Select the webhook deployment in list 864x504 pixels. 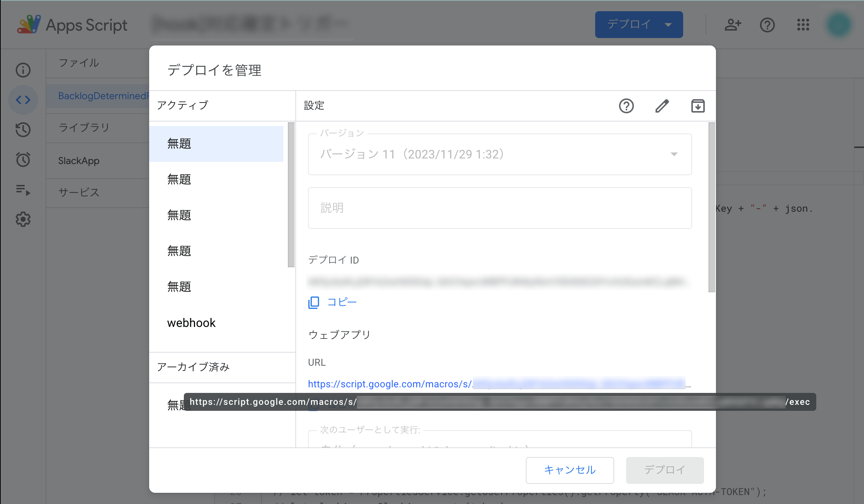(191, 323)
